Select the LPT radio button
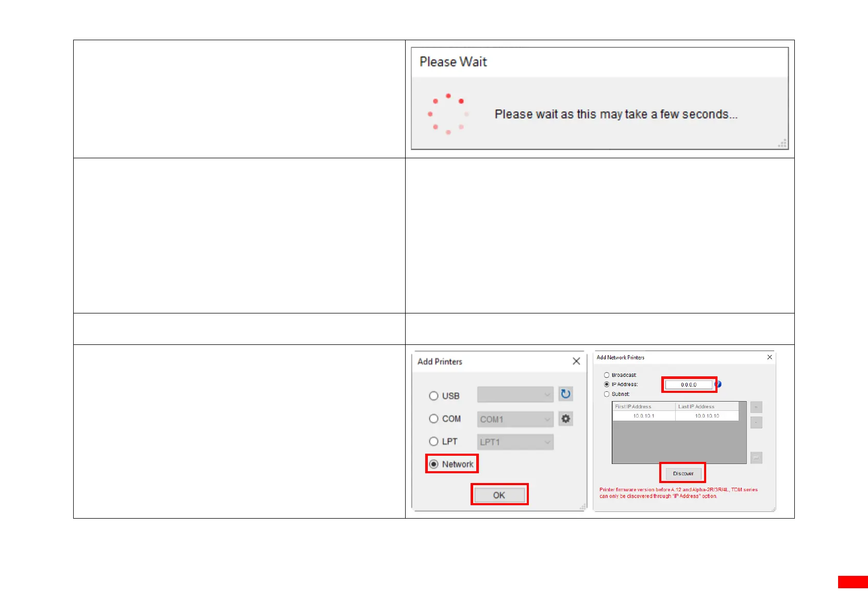 pyautogui.click(x=433, y=441)
